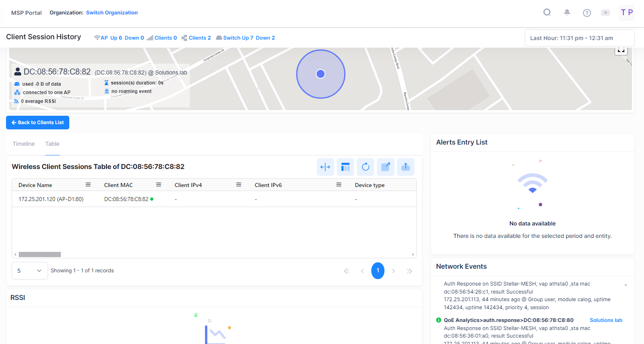Open the column chooser table icon
Image resolution: width=644 pixels, height=344 pixels.
click(x=345, y=167)
